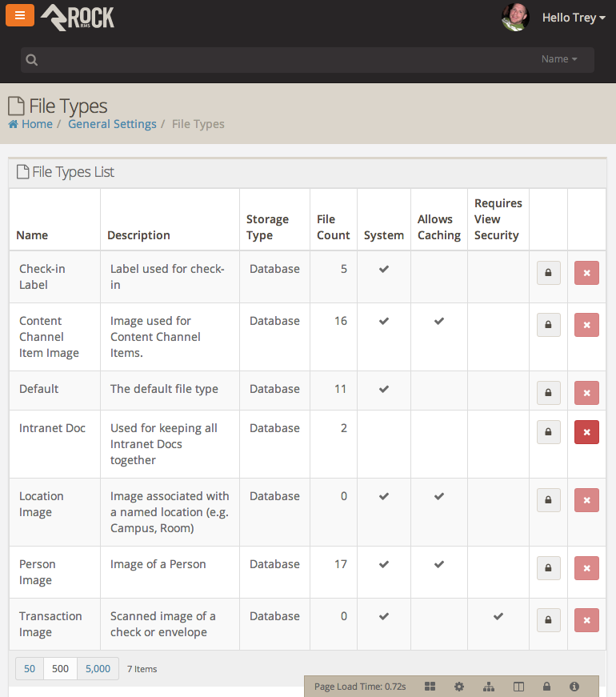Open page security lock in admin bar
616x697 pixels.
click(x=547, y=687)
